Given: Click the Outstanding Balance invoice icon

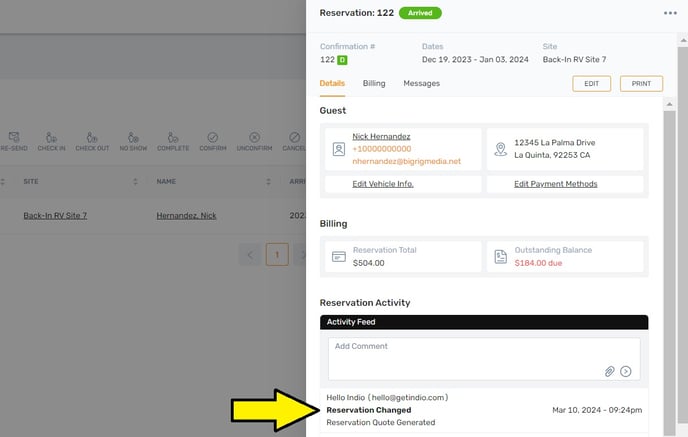Looking at the screenshot, I should coord(501,257).
